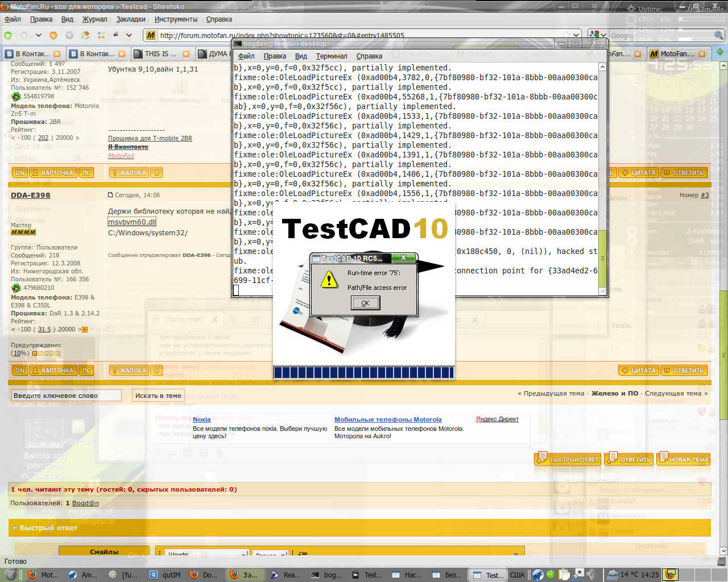The image size is (728, 582).
Task: Click the ICQ flower icon beside 479680210
Action: pos(16,288)
